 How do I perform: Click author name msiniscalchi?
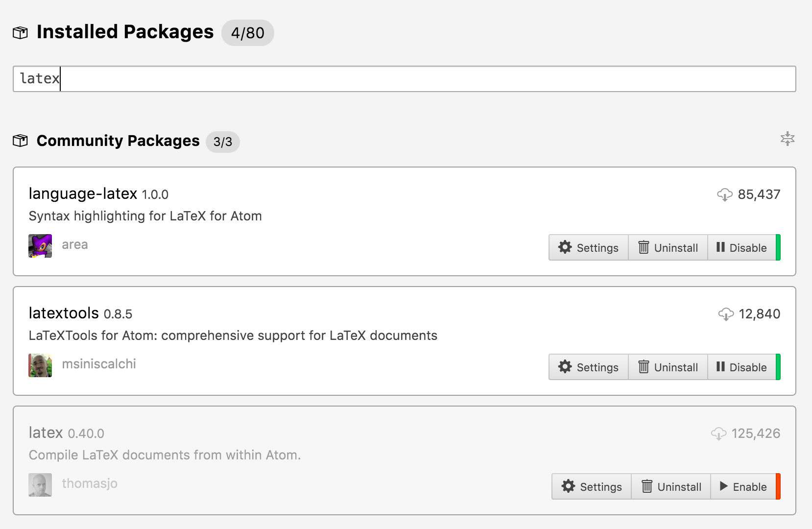point(99,364)
